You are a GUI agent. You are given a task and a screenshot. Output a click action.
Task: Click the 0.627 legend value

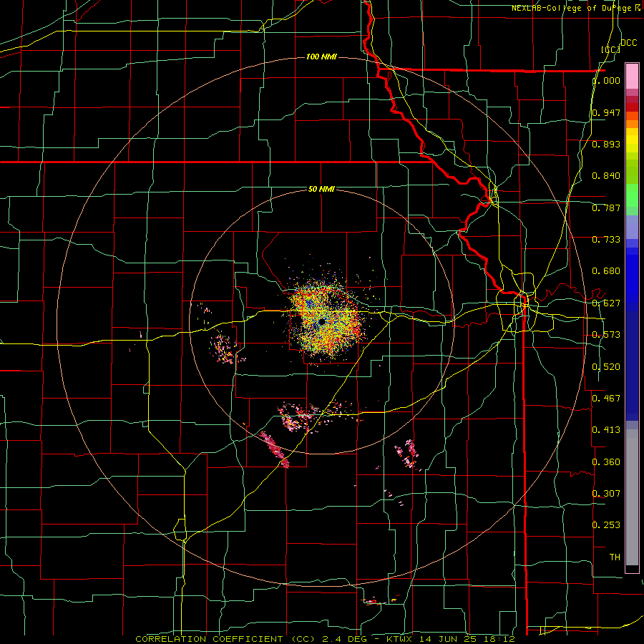coord(606,303)
